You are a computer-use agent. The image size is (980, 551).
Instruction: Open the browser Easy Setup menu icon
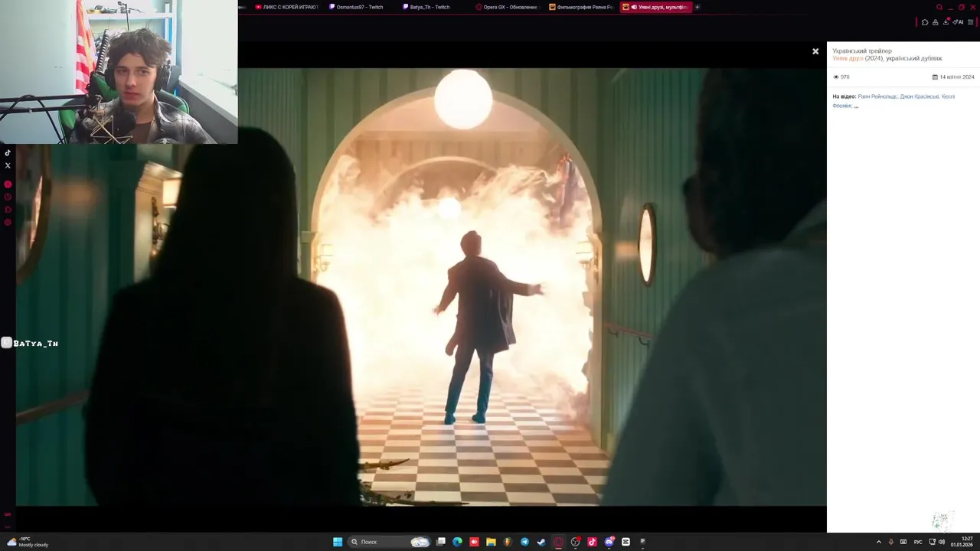971,22
